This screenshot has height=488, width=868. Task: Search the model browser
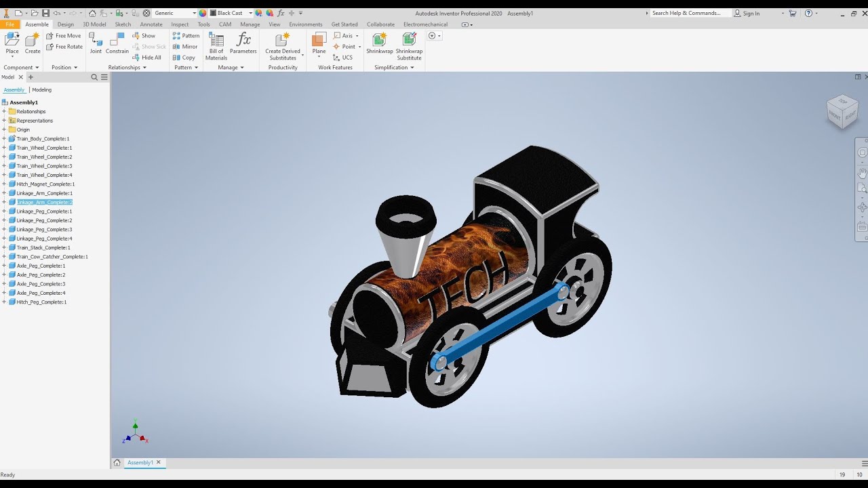[95, 77]
